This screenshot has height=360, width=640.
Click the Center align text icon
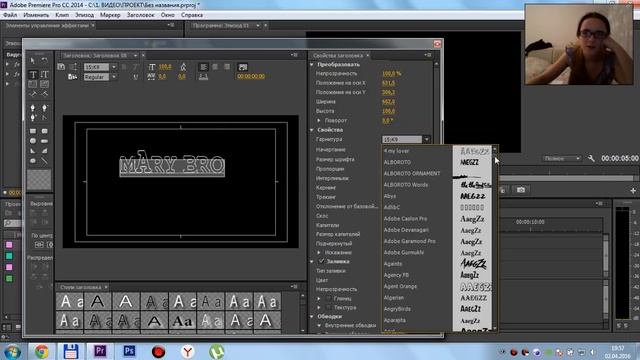tap(215, 67)
